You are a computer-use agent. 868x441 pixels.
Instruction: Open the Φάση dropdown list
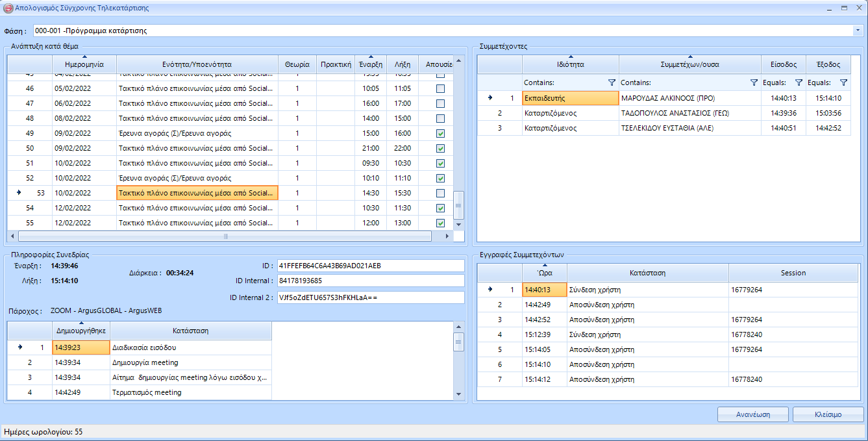(x=857, y=31)
